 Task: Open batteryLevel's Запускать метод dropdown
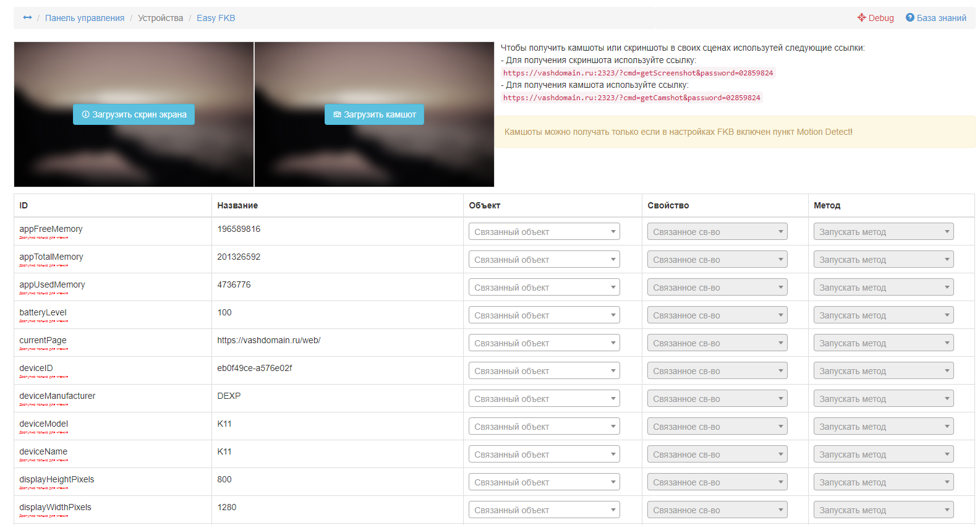click(884, 315)
